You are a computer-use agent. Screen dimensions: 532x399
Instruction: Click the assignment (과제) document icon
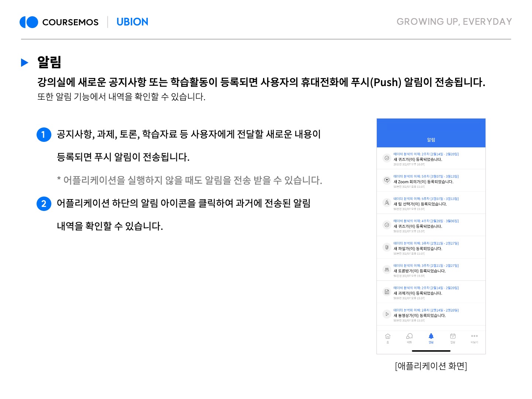[386, 292]
